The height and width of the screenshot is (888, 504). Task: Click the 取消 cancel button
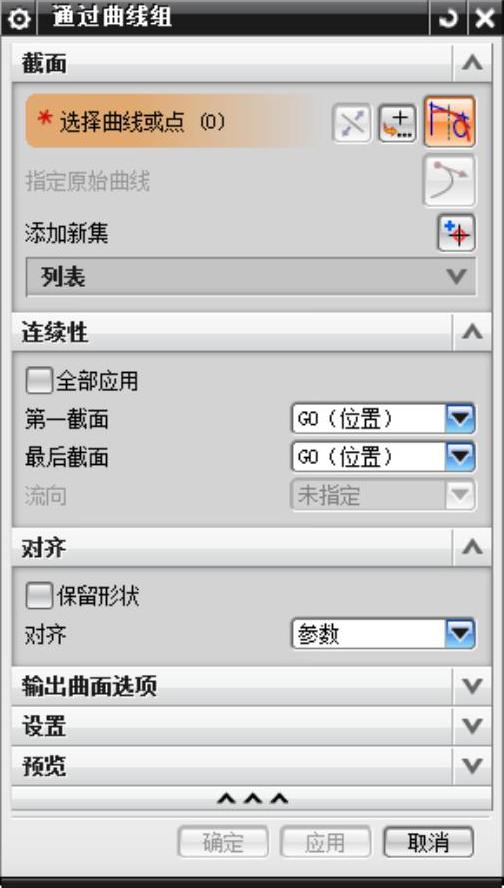pos(428,842)
